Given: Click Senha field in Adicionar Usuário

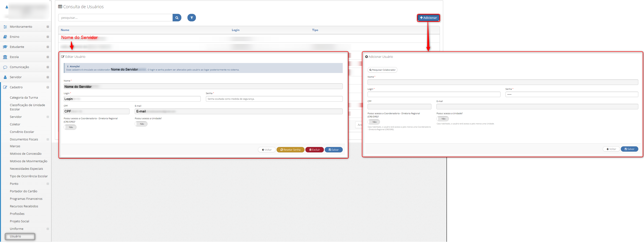Looking at the screenshot, I should tap(572, 95).
